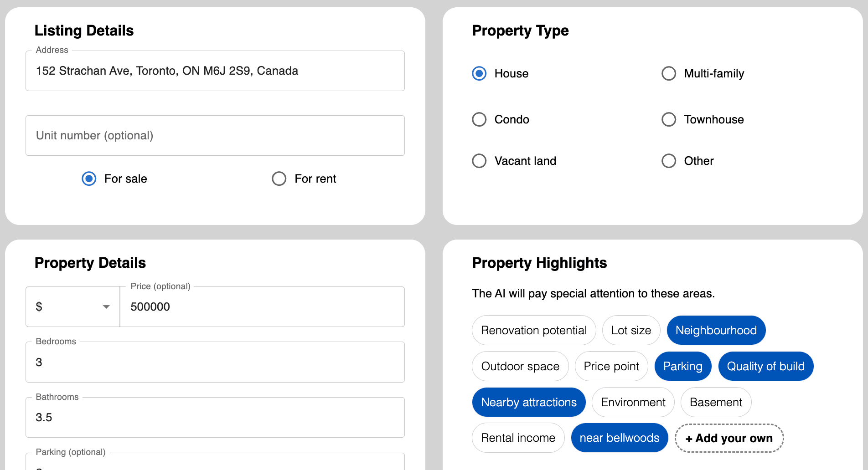Click Add your own highlight
The height and width of the screenshot is (470, 868).
(729, 438)
